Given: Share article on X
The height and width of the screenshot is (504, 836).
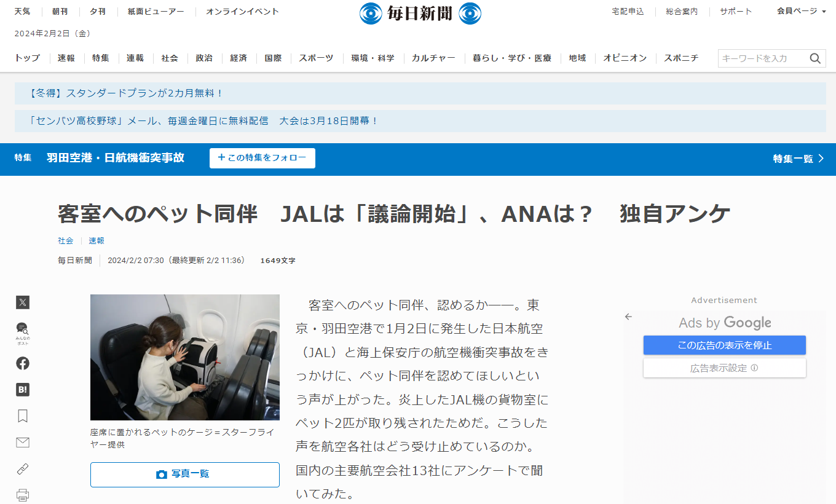Looking at the screenshot, I should click(x=23, y=302).
